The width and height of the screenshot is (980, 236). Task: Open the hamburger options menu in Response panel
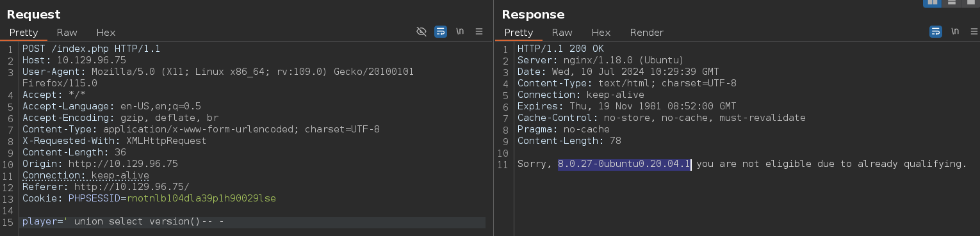[x=974, y=31]
